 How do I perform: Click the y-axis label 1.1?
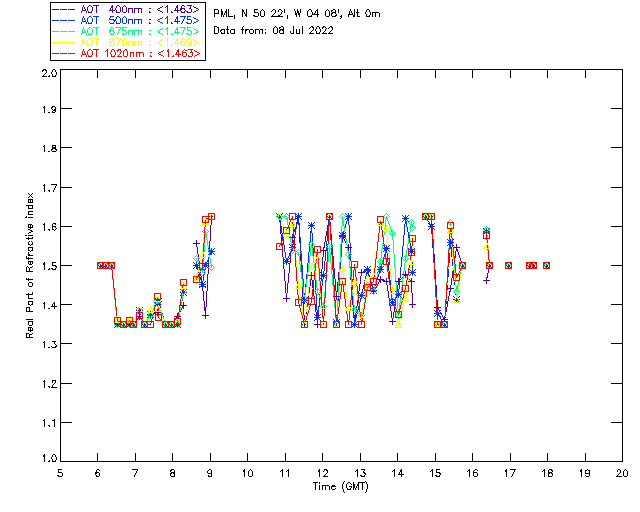pos(49,423)
